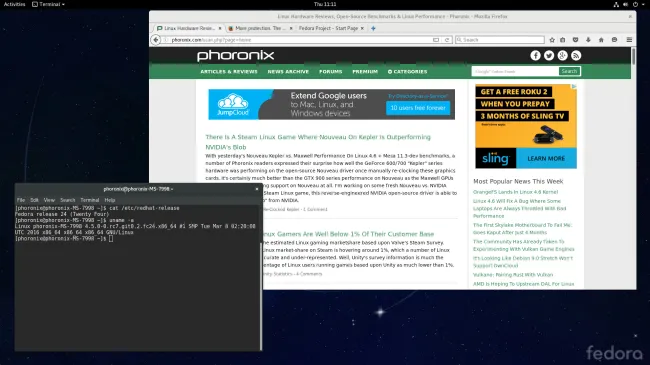
Task: Go back with Firefox's back arrow
Action: tap(155, 40)
